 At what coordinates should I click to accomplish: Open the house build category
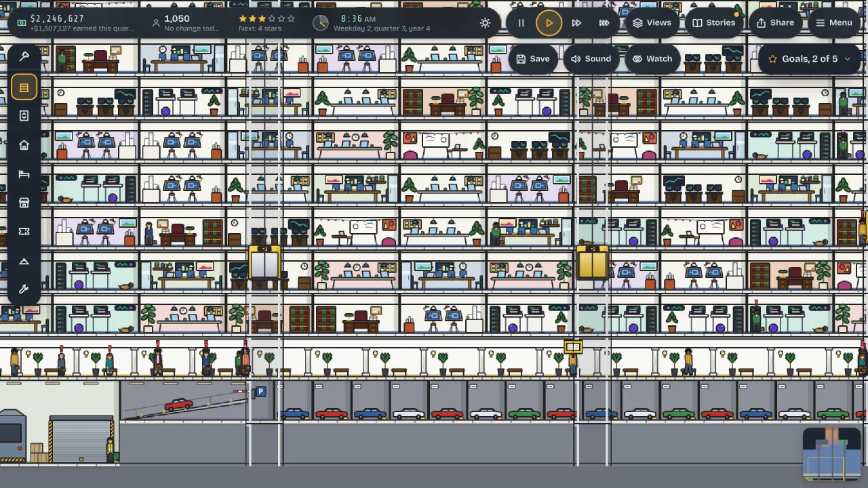coord(24,145)
